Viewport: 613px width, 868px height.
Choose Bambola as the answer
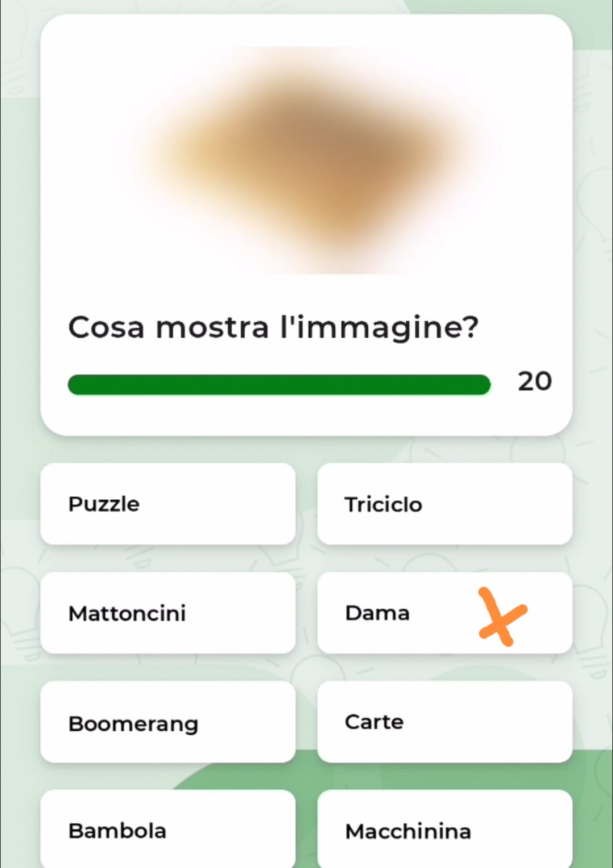(x=168, y=829)
